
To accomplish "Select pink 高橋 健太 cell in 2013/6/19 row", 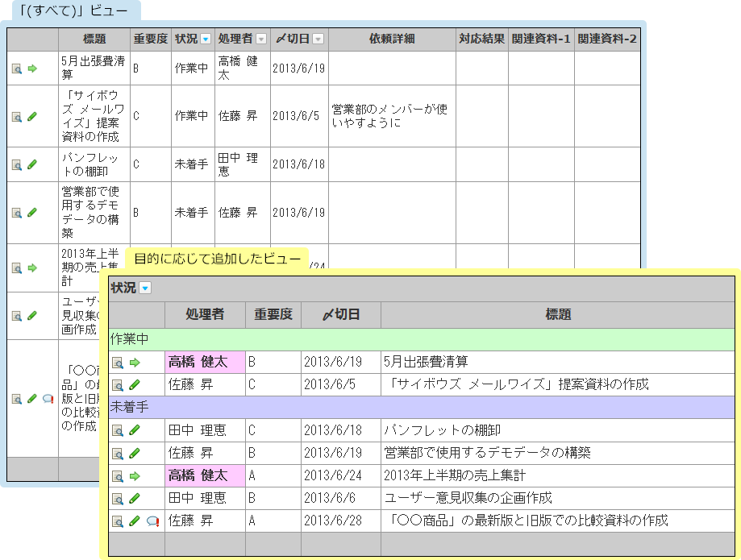I will pos(205,362).
